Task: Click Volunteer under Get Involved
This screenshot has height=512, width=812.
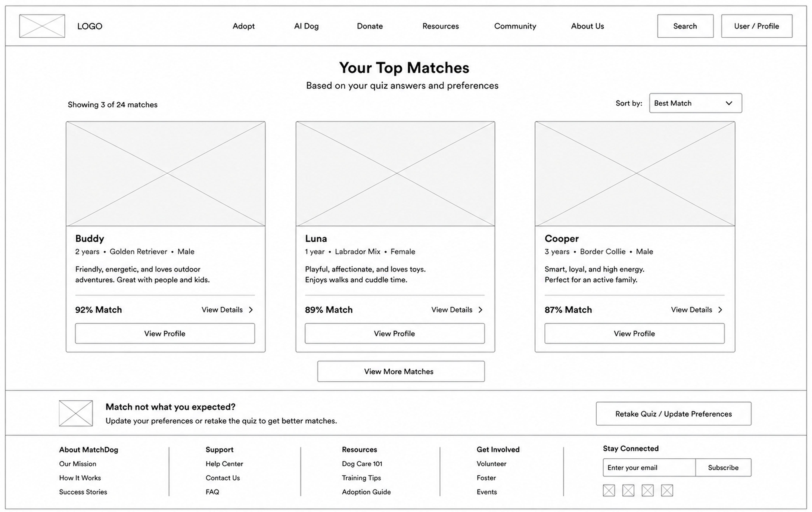Action: (491, 464)
